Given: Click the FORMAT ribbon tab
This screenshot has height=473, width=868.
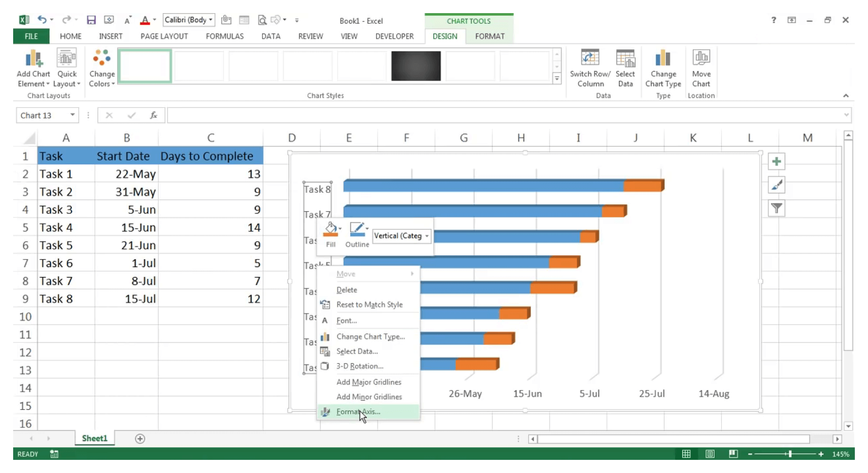Looking at the screenshot, I should [489, 36].
